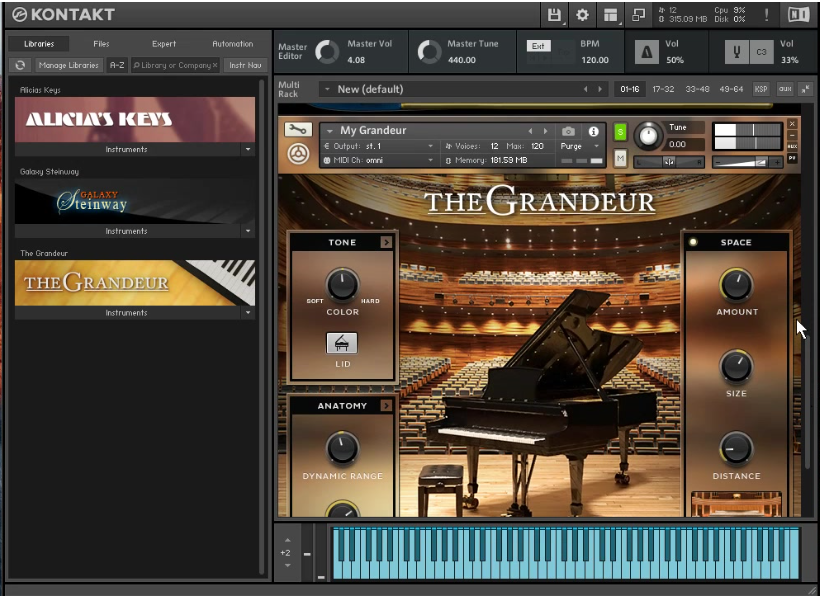Click the instrument pan slider

point(669,162)
